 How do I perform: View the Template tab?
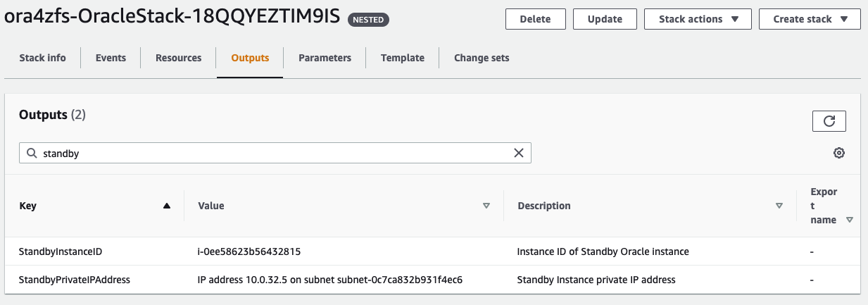tap(402, 58)
